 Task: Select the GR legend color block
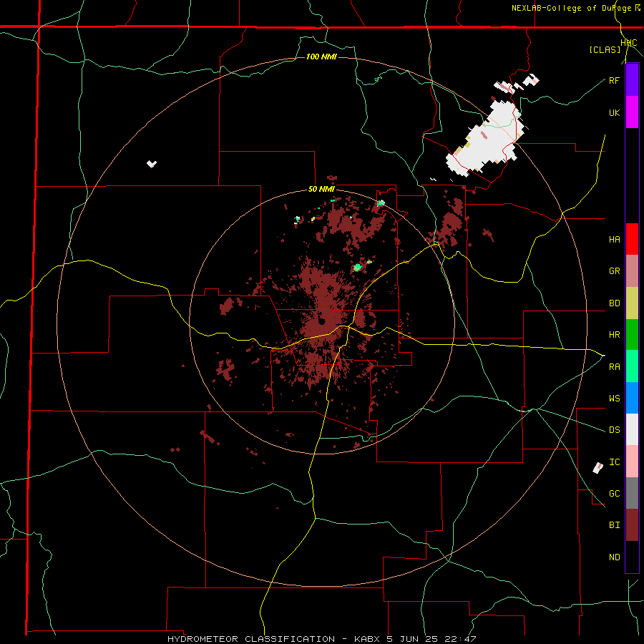632,271
